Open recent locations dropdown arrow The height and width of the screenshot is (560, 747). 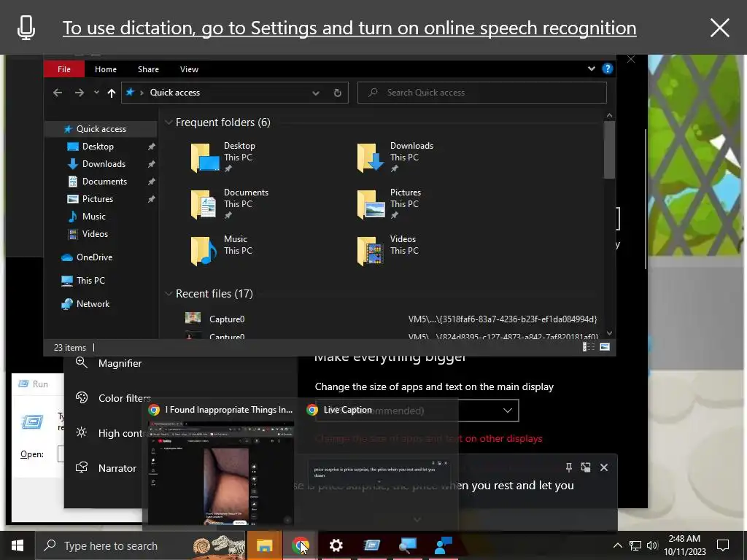point(97,93)
